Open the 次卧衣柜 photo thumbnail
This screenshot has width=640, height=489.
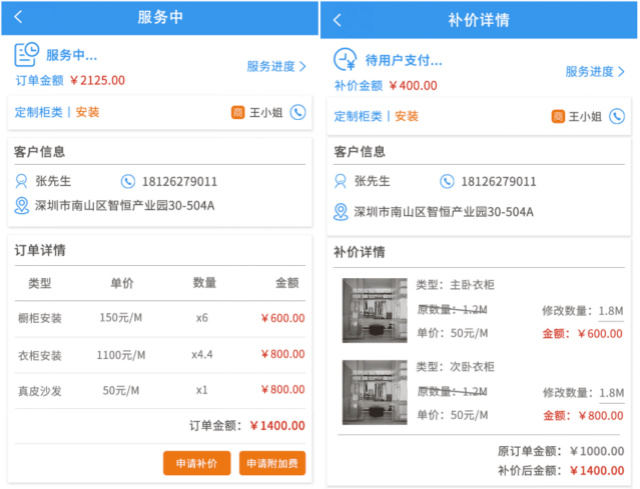pyautogui.click(x=374, y=392)
